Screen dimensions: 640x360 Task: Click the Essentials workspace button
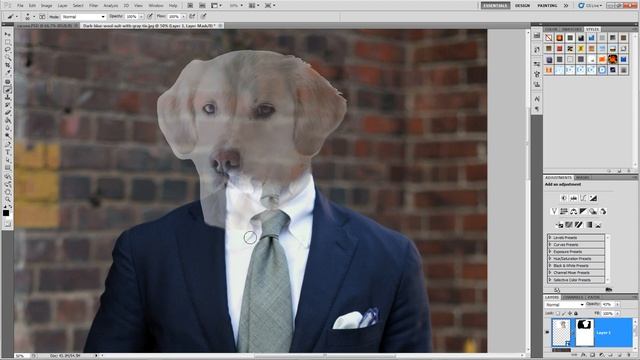click(496, 6)
